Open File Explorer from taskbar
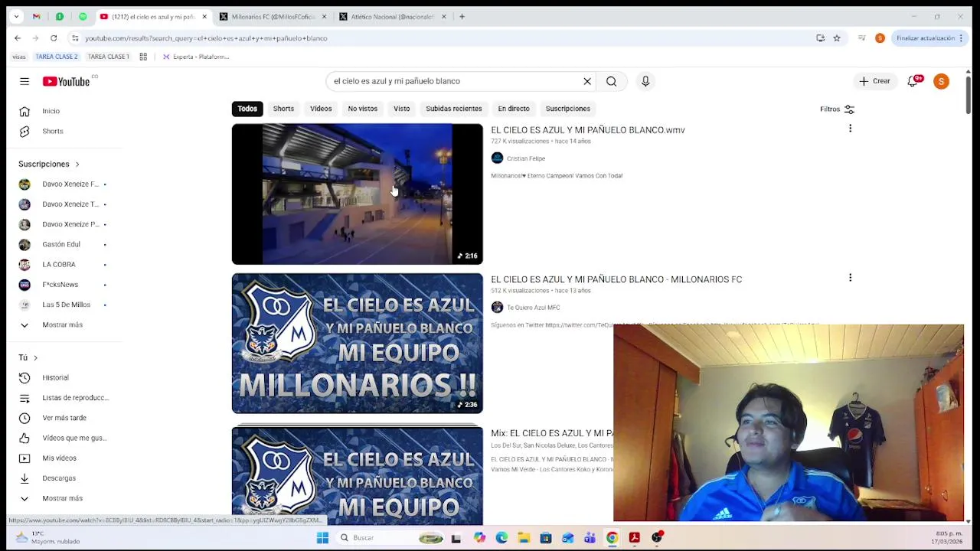The width and height of the screenshot is (980, 551). coord(524,538)
